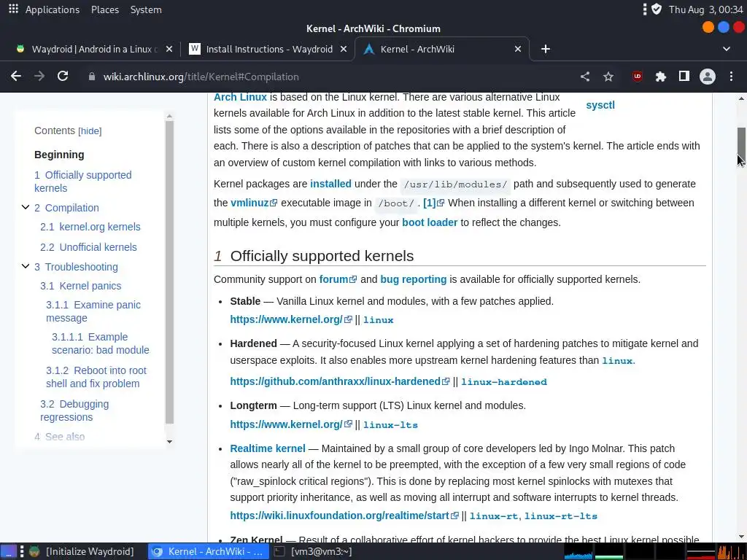The width and height of the screenshot is (747, 560).
Task: Open the clock showing Thu Aug 3, 00:34
Action: 705,9
